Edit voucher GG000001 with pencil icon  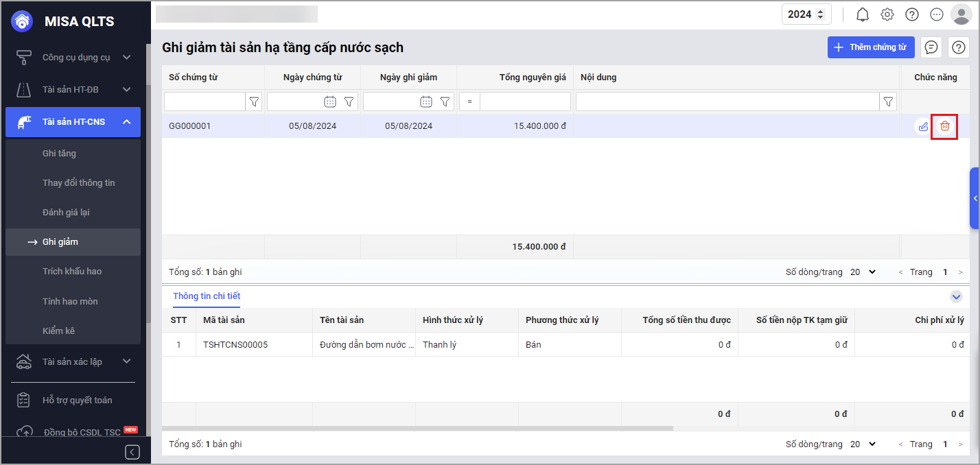923,126
